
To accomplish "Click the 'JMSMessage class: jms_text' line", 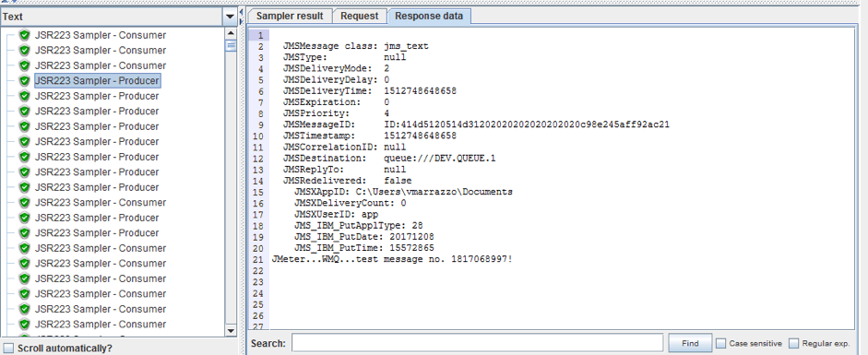I will point(355,46).
